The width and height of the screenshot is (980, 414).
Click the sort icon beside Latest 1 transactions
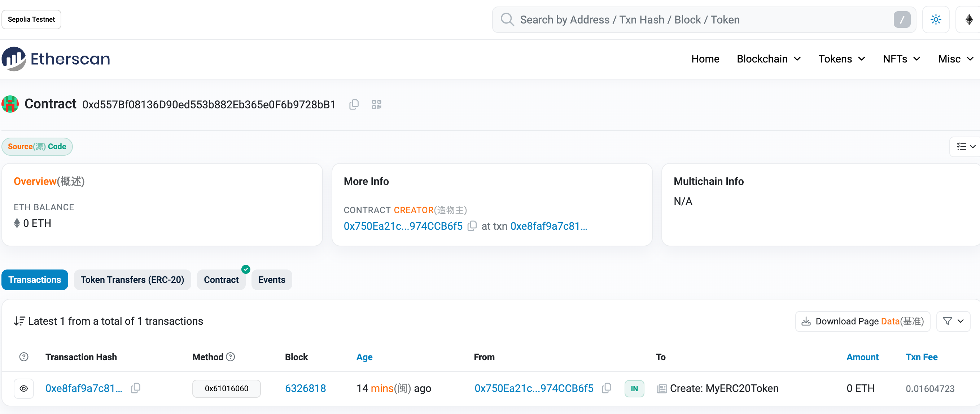[19, 321]
